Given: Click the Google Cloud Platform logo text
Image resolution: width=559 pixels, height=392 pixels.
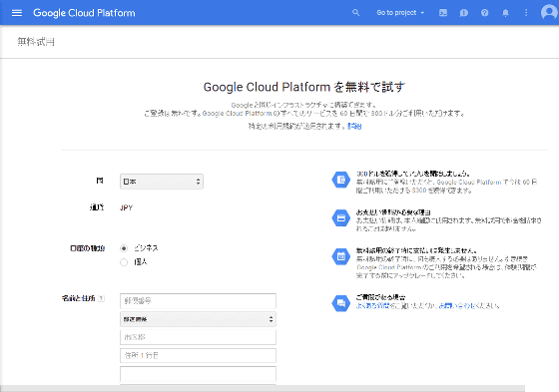Looking at the screenshot, I should pyautogui.click(x=84, y=13).
